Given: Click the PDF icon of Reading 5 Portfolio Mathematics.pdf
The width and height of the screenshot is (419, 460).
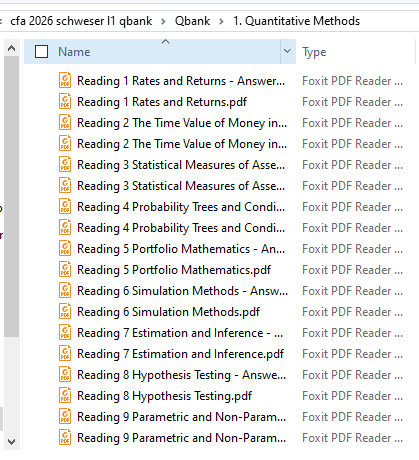Looking at the screenshot, I should coord(65,270).
